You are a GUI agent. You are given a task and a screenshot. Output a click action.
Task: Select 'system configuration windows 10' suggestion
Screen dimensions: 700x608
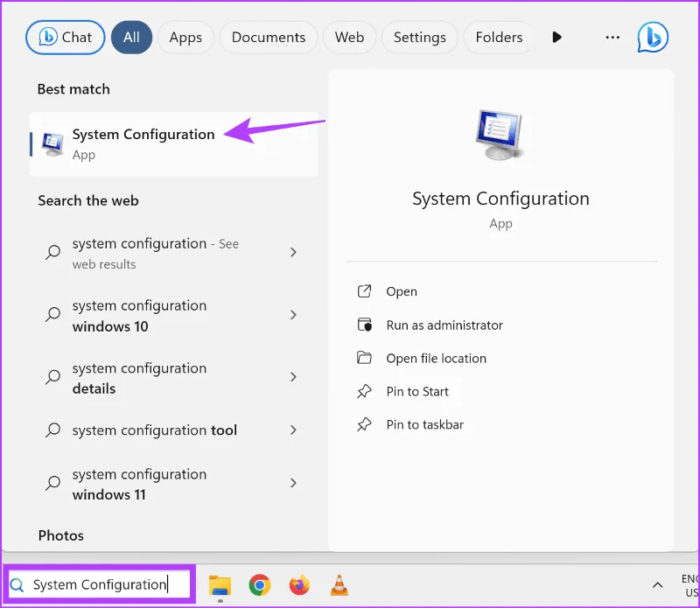click(x=173, y=316)
